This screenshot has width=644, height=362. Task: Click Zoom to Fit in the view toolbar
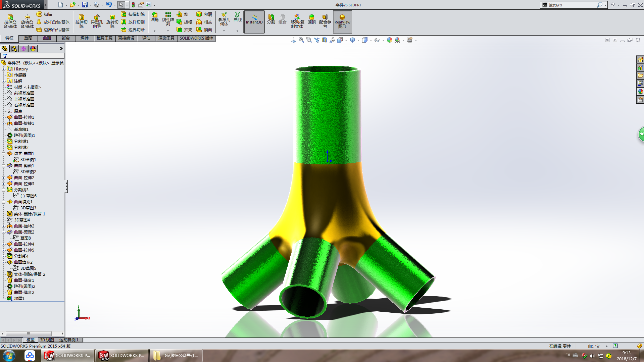pyautogui.click(x=301, y=40)
